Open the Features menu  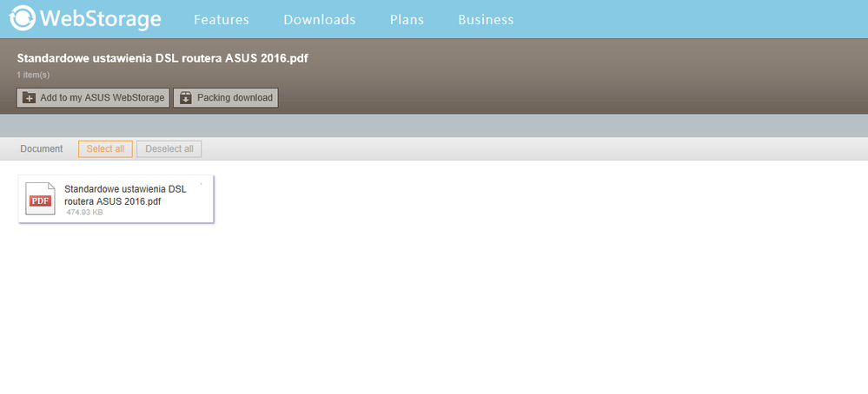[x=222, y=20]
